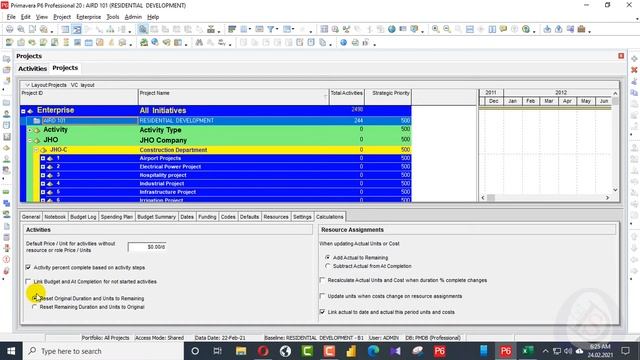Viewport: 640px width, 360px height.
Task: Click the Filter funnel icon
Action: click(270, 29)
